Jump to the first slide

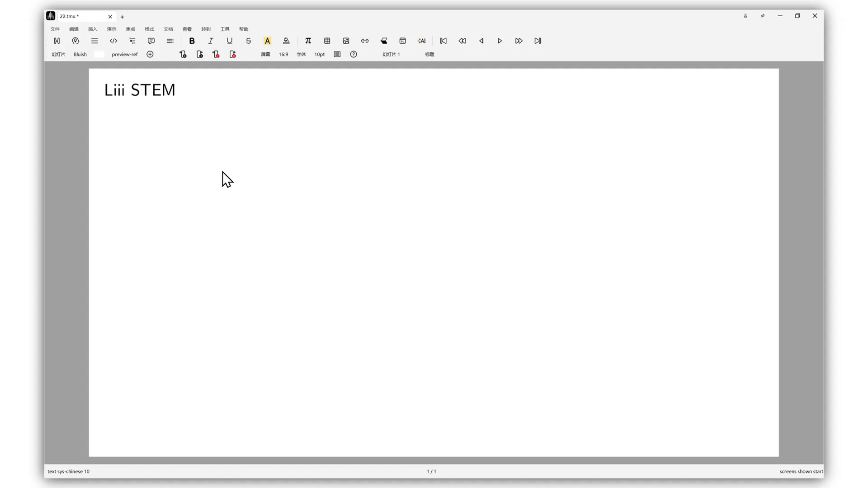[443, 41]
